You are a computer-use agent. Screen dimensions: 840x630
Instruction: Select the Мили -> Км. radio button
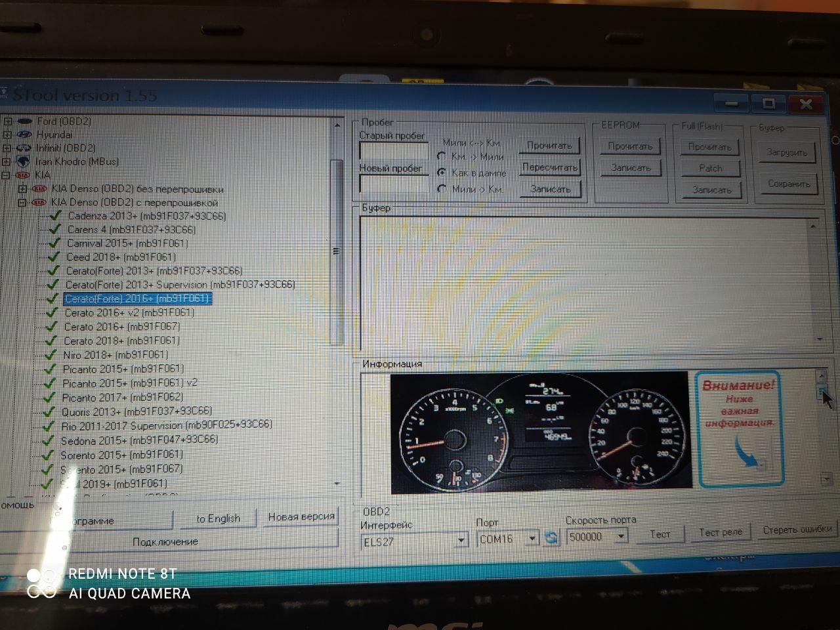tap(442, 189)
